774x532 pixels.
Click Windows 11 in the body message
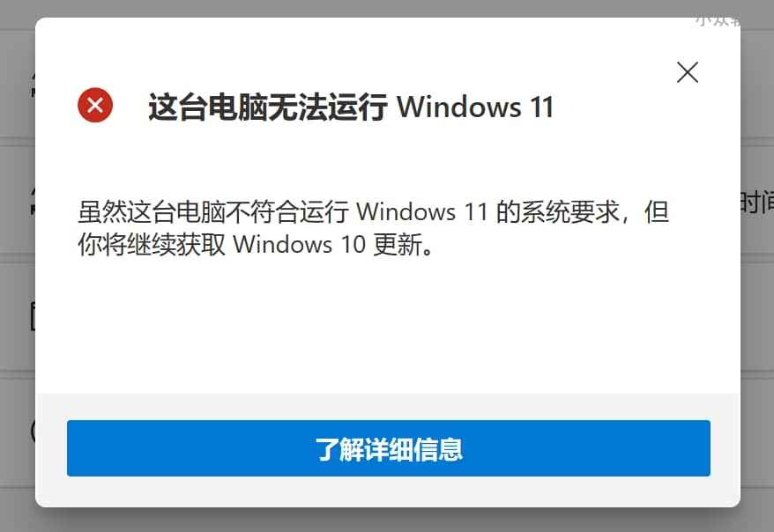[x=422, y=212]
